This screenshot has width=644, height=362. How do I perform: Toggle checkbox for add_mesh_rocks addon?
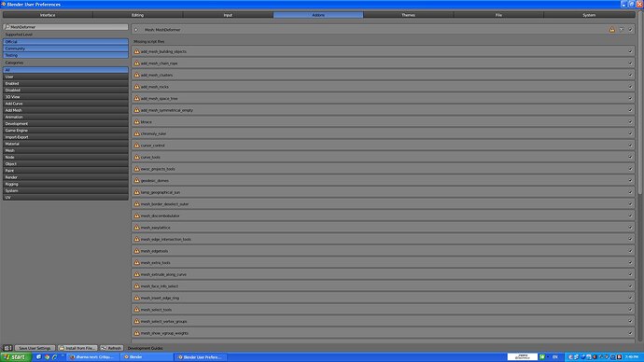click(x=630, y=87)
